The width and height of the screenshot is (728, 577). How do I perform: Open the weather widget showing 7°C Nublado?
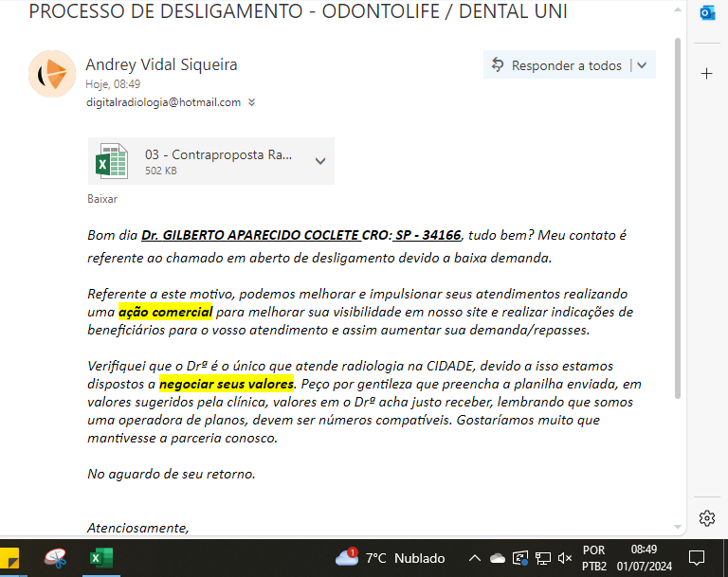point(390,557)
